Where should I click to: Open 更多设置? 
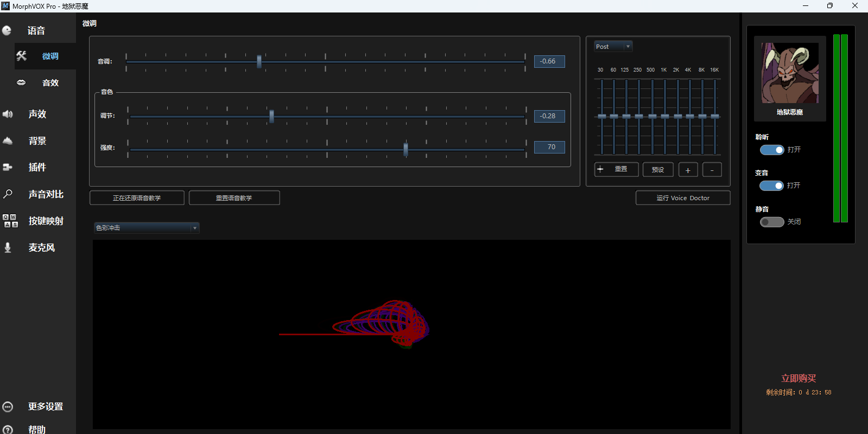pyautogui.click(x=46, y=407)
